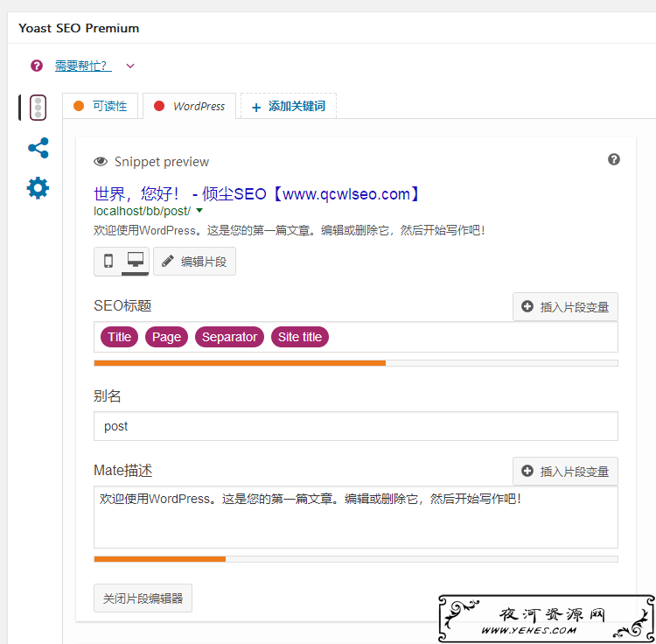Screen dimensions: 656x644
Task: Click the SEO title length progress bar
Action: 356,363
